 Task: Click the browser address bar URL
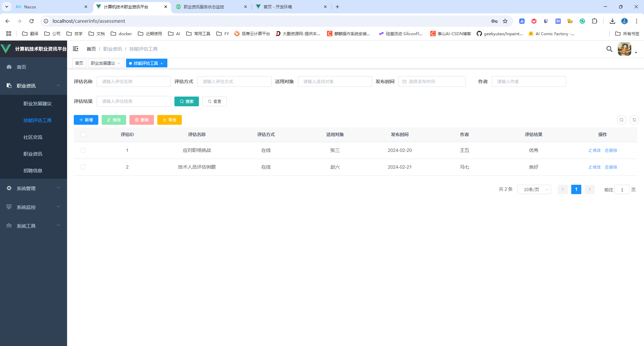point(89,21)
